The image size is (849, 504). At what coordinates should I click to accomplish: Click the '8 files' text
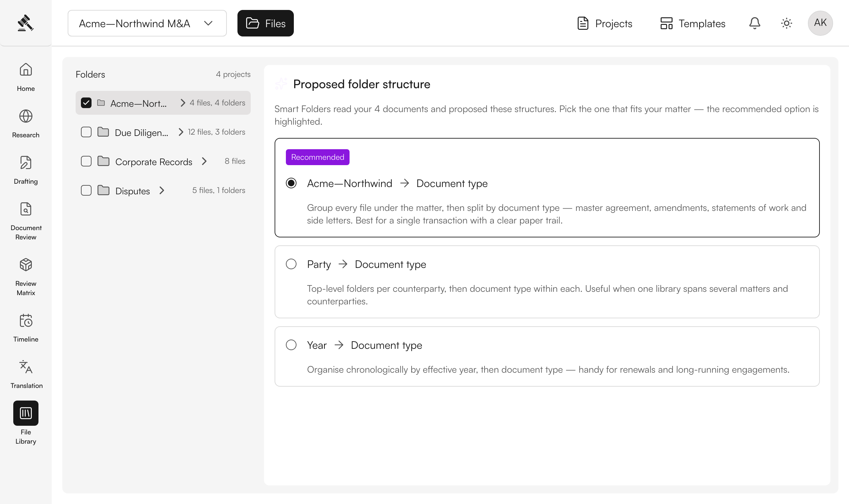[x=235, y=161]
